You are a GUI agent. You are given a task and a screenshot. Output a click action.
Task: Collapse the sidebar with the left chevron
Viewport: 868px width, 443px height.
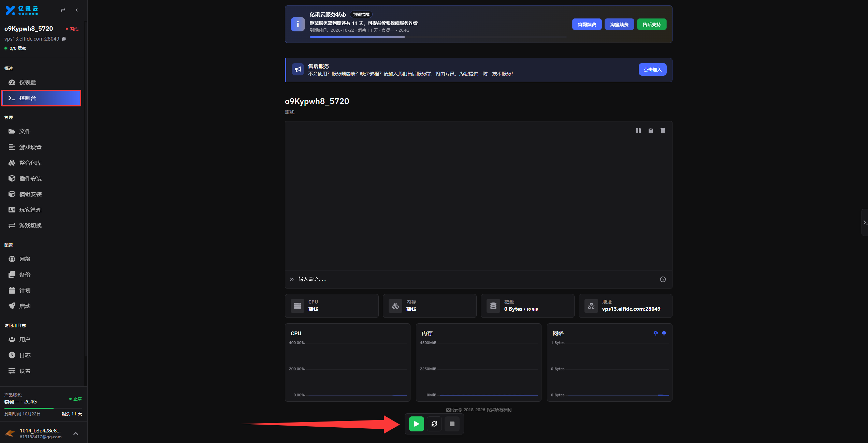click(77, 10)
